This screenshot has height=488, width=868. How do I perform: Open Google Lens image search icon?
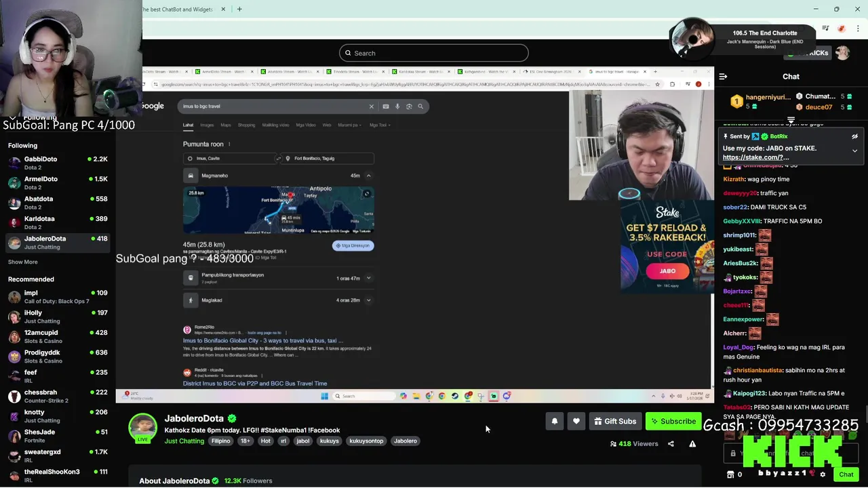pos(409,106)
